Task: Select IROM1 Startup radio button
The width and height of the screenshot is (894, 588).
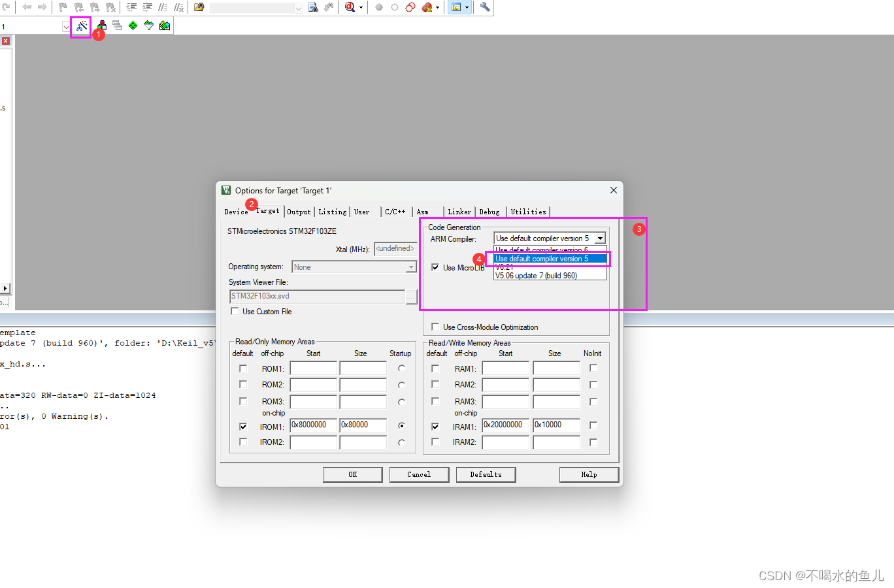Action: (x=401, y=425)
